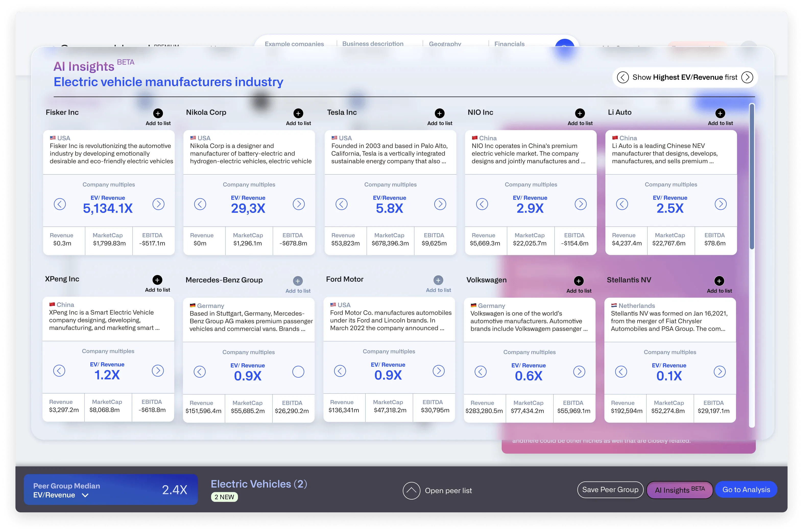Add Fisker Inc to list

click(x=158, y=113)
